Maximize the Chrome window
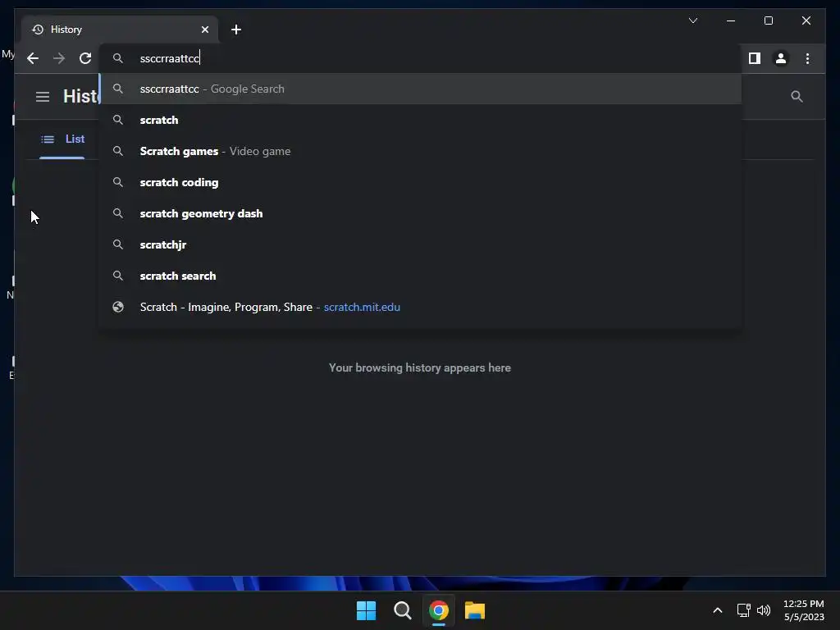Screen dimensions: 840x630 [768, 21]
